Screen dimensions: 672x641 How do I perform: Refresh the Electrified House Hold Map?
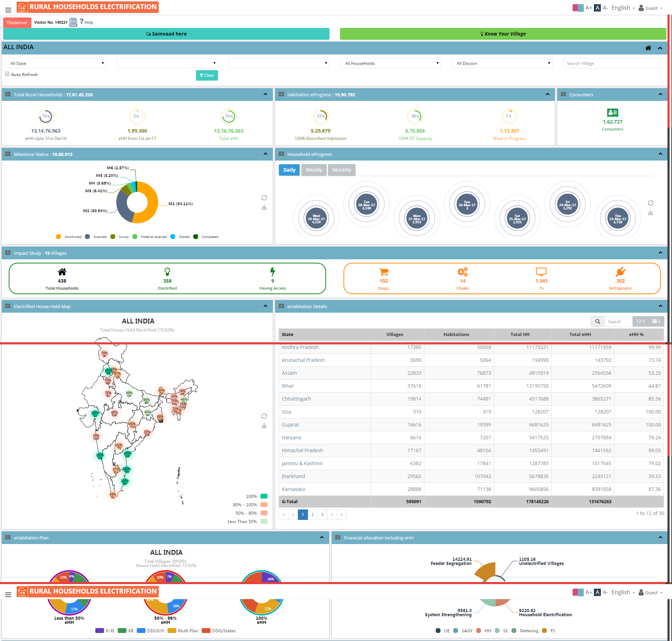pos(264,416)
